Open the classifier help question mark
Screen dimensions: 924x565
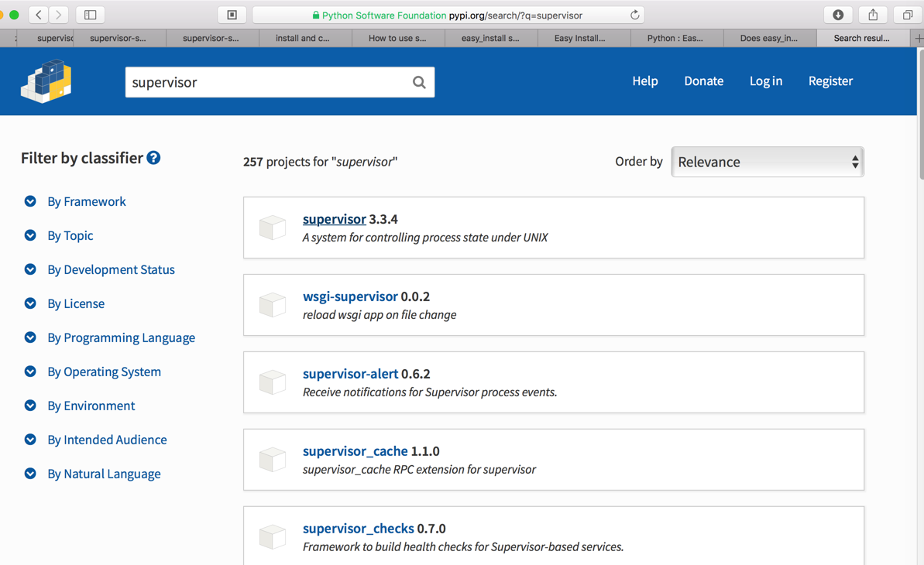153,158
